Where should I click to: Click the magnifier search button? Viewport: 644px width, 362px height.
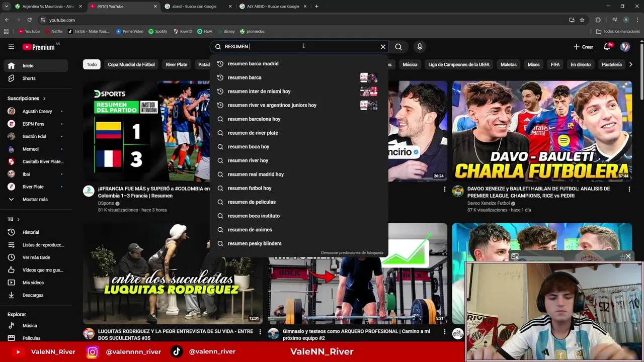click(x=398, y=47)
